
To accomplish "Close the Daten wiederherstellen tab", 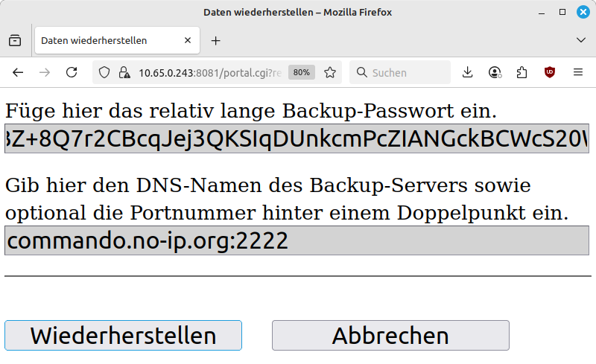I will coord(188,41).
